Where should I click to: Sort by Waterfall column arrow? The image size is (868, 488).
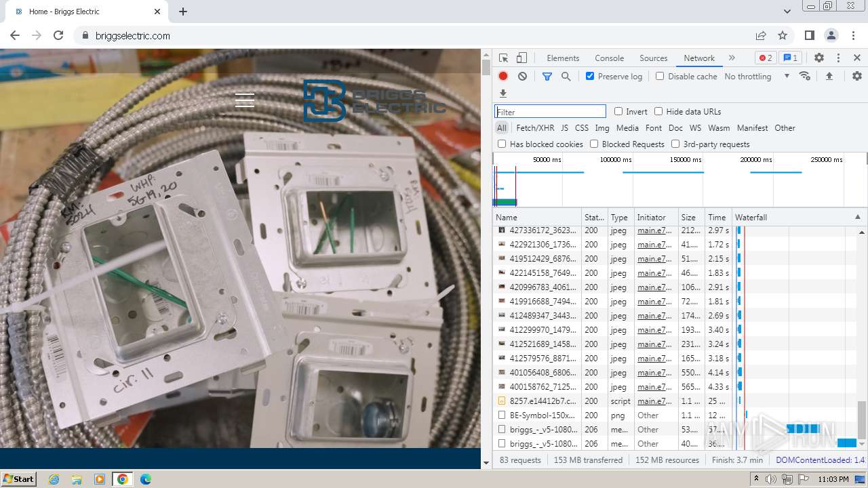tap(858, 218)
